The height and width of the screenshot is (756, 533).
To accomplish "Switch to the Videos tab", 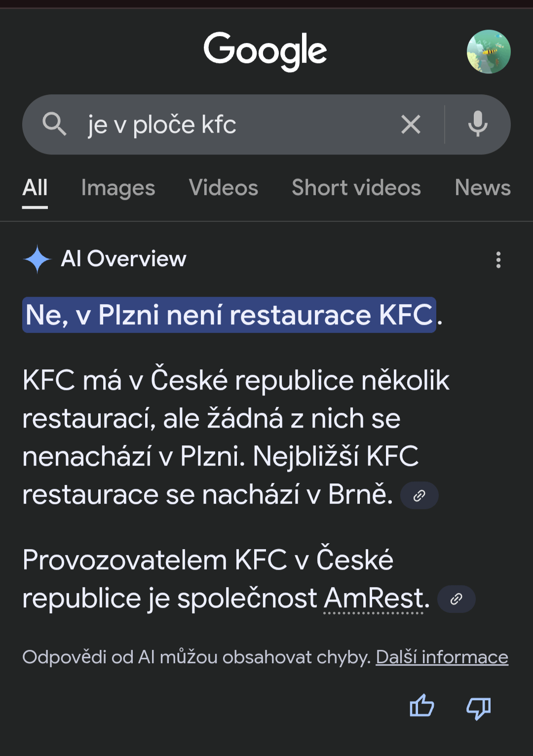I will click(x=223, y=188).
